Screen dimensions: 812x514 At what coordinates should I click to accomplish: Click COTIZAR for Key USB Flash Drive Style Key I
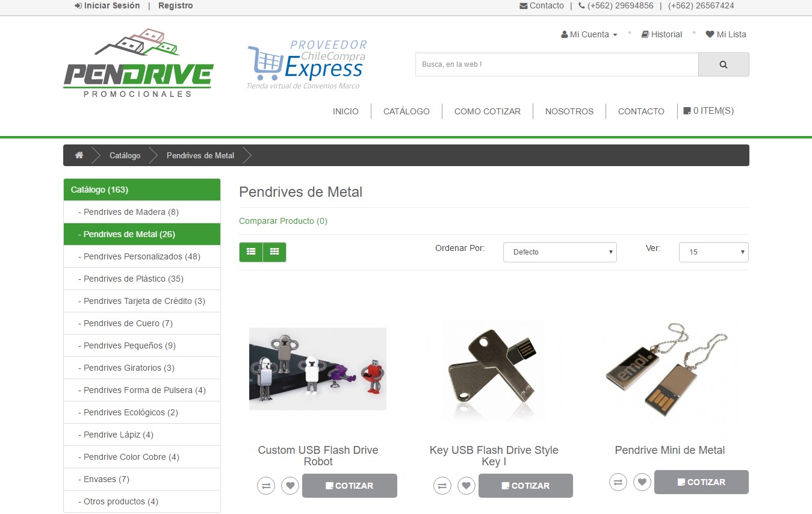(525, 486)
